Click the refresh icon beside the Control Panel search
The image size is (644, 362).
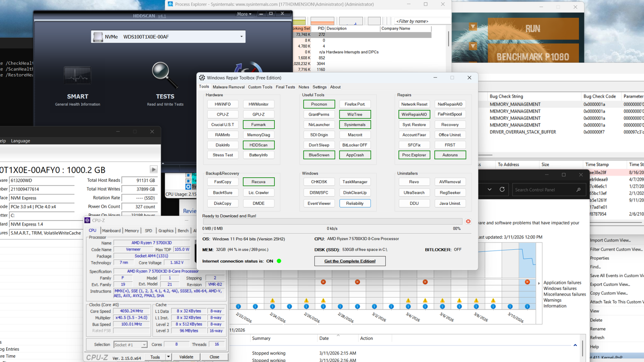[x=502, y=189]
